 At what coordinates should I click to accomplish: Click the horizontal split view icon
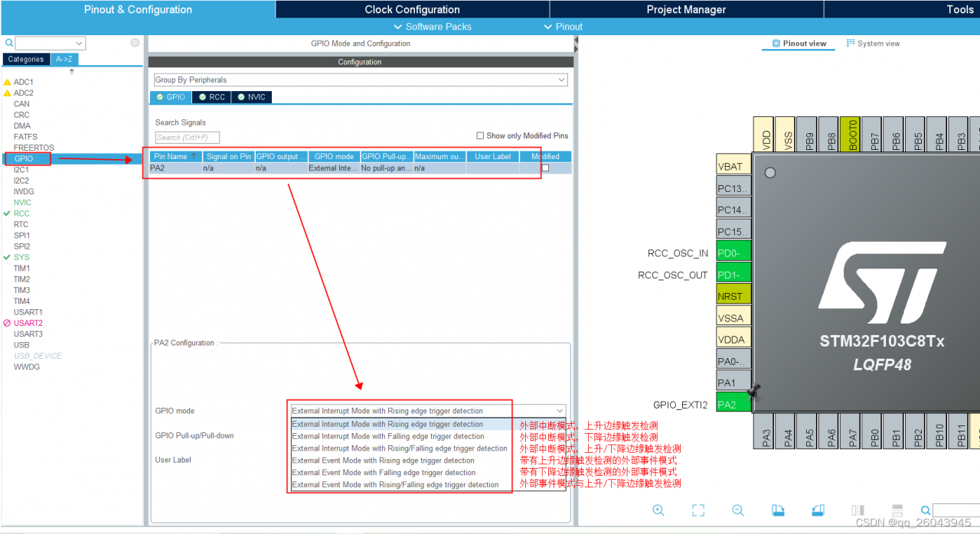click(897, 510)
